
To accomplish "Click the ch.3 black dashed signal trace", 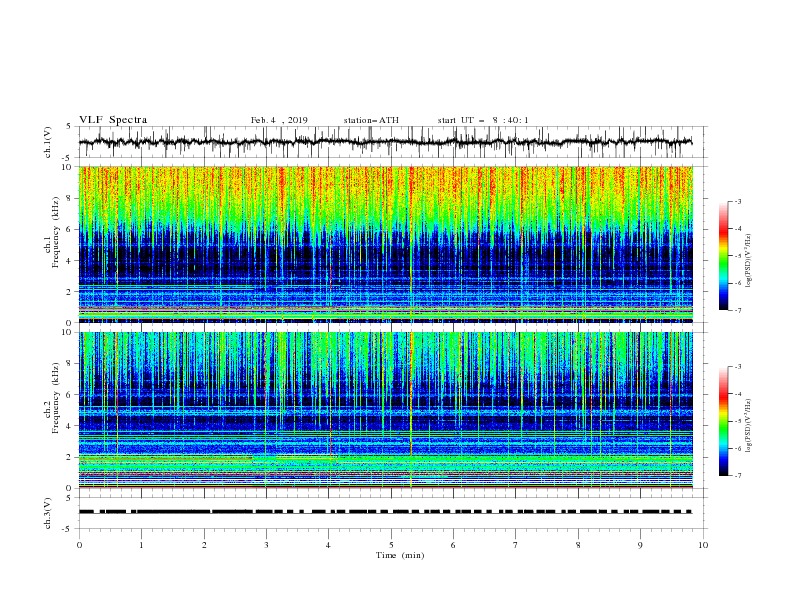I will pos(385,512).
